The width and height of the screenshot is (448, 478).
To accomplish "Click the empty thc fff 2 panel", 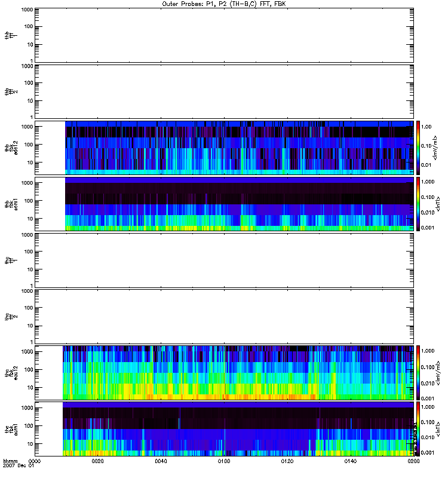I will [225, 317].
